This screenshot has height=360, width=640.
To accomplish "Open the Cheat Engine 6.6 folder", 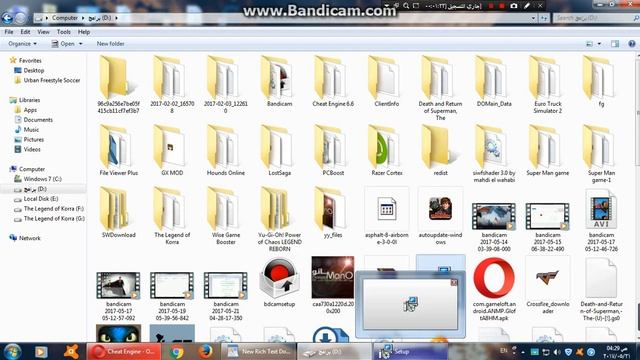I will point(333,82).
